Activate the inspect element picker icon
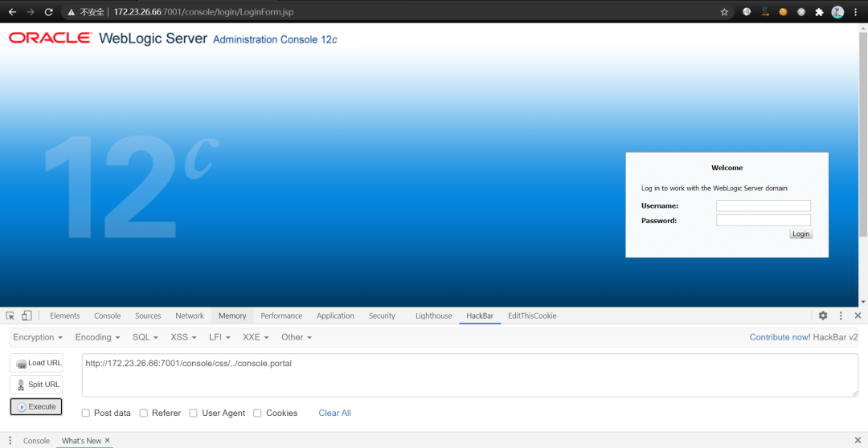The height and width of the screenshot is (448, 868). pos(10,316)
